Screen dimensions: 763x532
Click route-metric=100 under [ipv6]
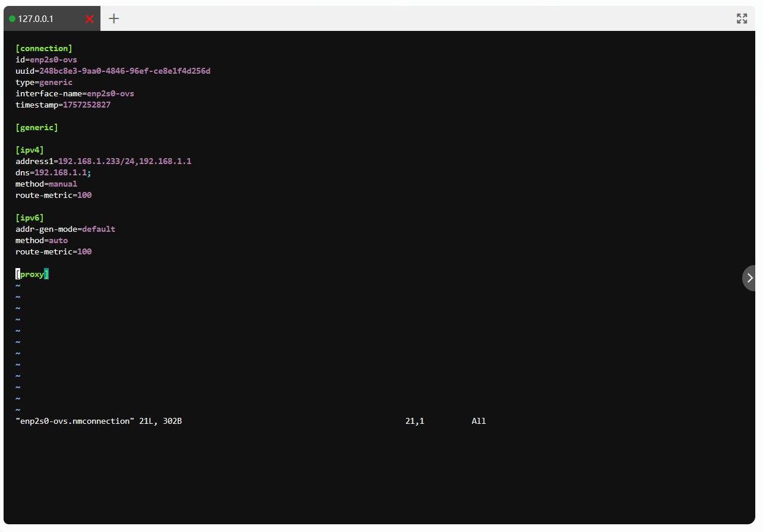[53, 251]
